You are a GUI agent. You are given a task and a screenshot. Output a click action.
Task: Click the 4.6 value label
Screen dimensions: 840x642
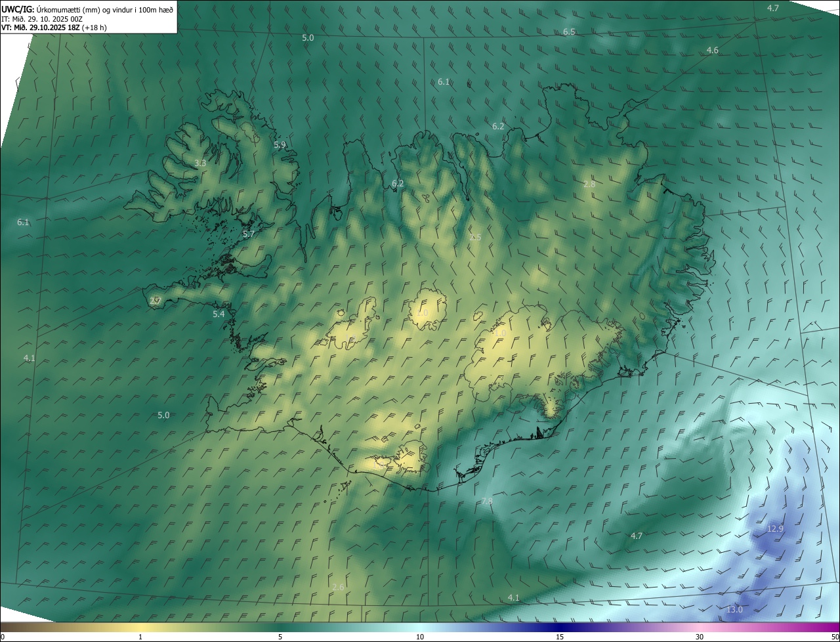tap(712, 51)
